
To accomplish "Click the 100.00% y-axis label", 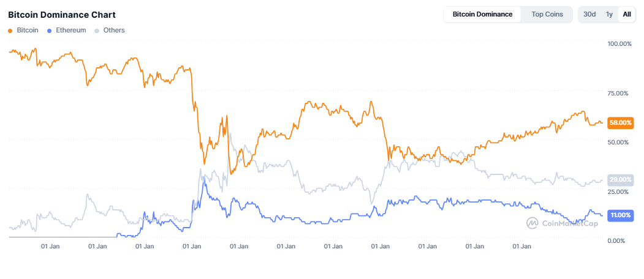I will coord(618,44).
